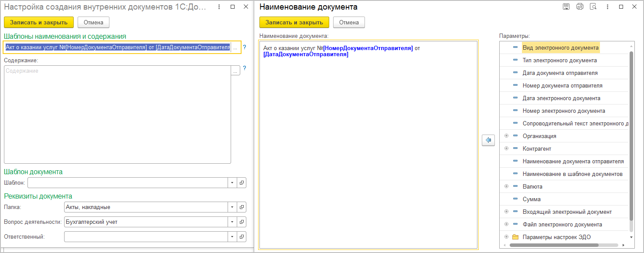Expand the Входящий электронный документ node
Screen dimensions: 644x253
pyautogui.click(x=506, y=212)
